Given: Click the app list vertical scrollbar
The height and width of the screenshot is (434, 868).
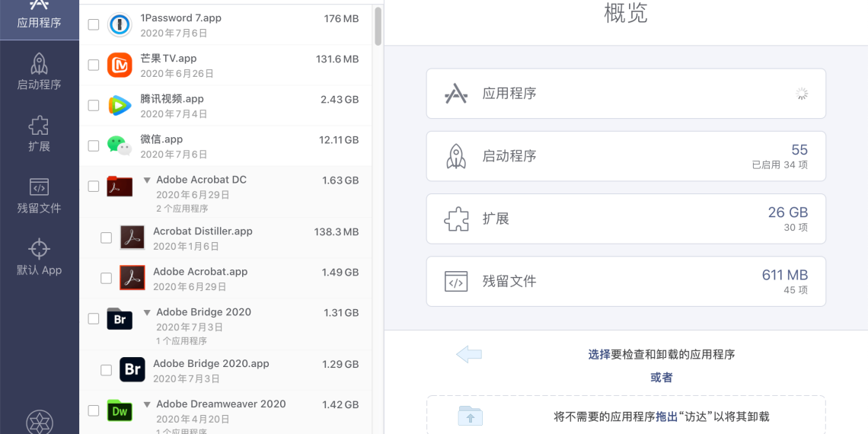Looking at the screenshot, I should point(378,27).
